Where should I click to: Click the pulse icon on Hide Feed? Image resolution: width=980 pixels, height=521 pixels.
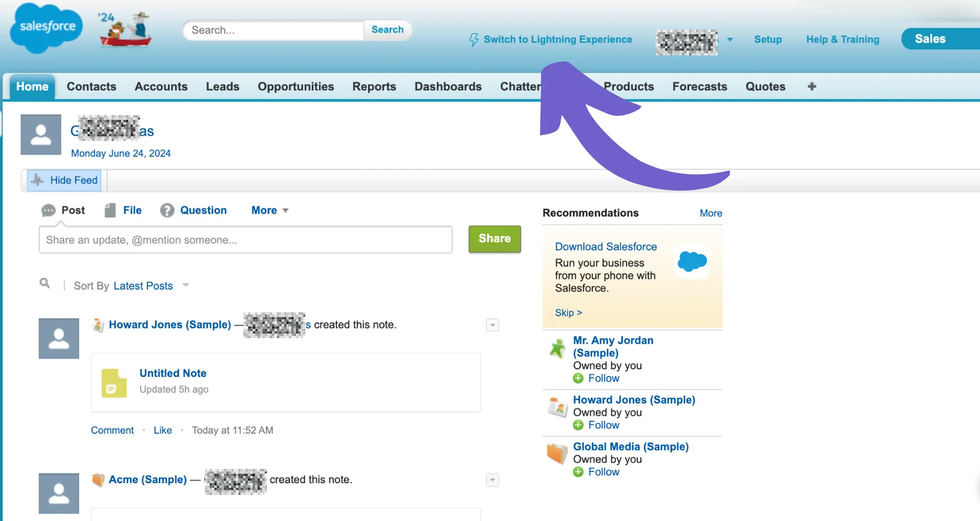[x=37, y=180]
